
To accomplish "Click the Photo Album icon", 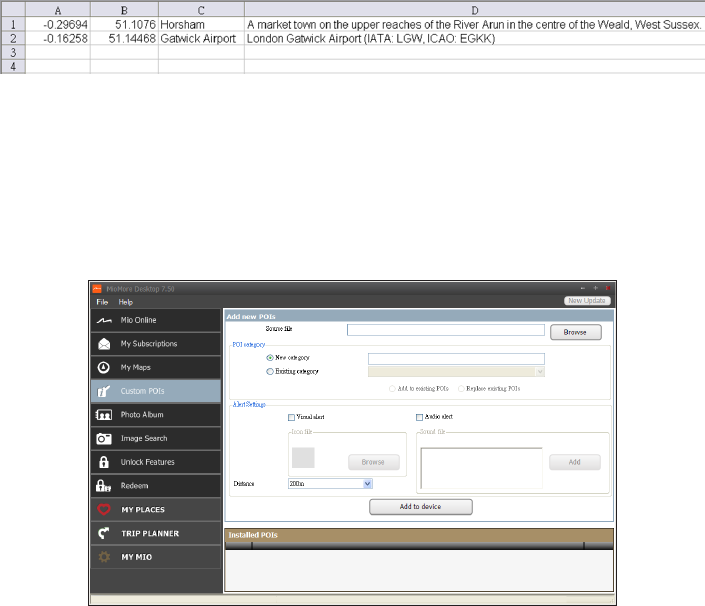I will click(x=104, y=414).
